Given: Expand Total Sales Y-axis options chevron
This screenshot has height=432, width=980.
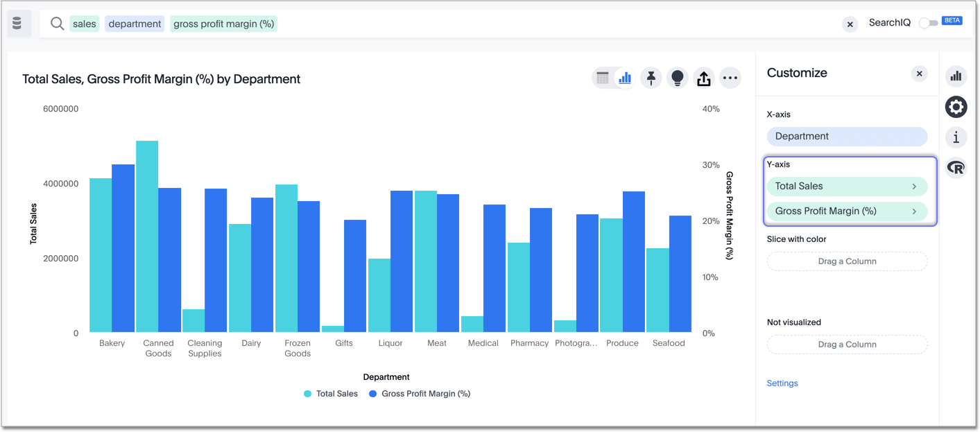Looking at the screenshot, I should 914,187.
